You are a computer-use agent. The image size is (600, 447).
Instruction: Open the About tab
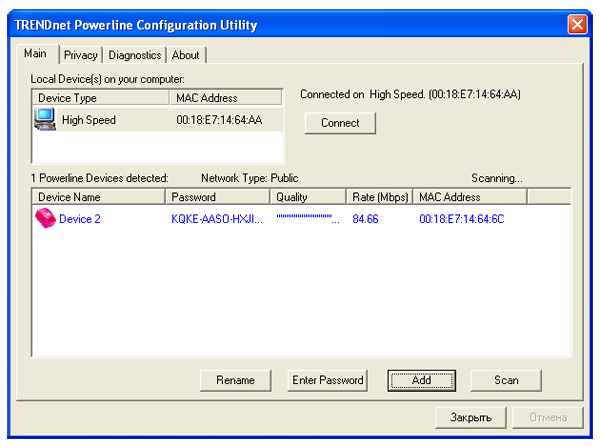pyautogui.click(x=186, y=55)
